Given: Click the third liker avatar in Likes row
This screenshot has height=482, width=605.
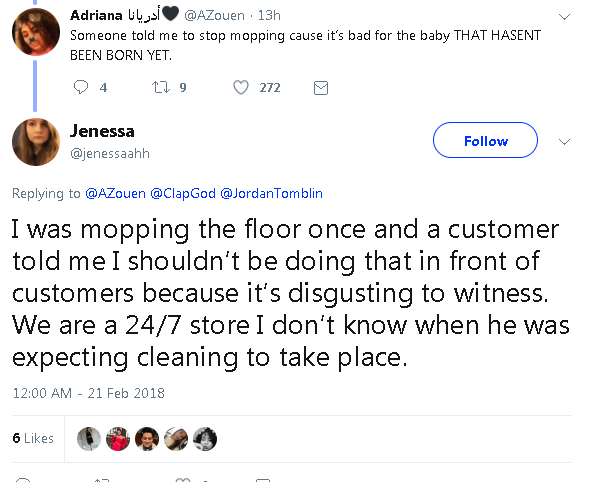Looking at the screenshot, I should click(147, 438).
